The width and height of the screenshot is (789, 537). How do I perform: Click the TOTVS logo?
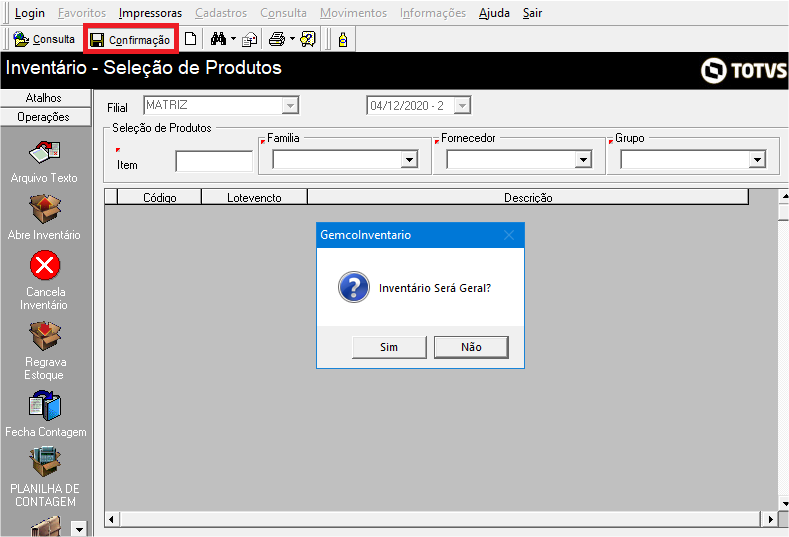pos(743,70)
